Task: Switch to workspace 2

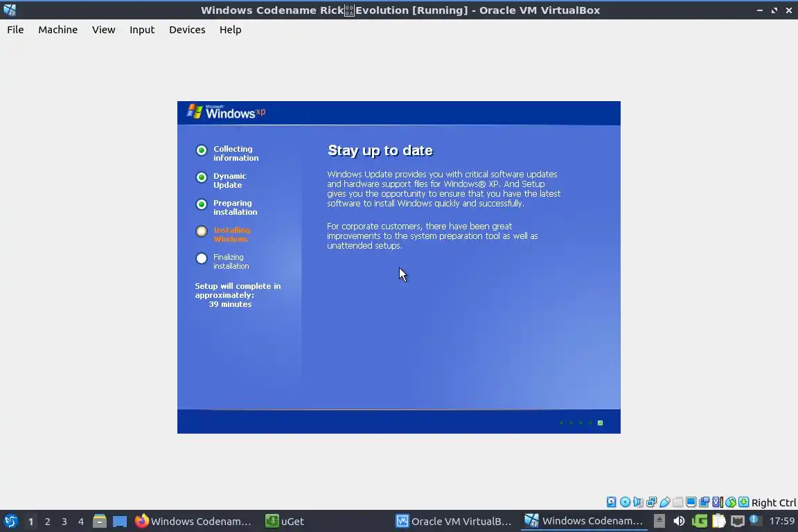Action: [47, 522]
